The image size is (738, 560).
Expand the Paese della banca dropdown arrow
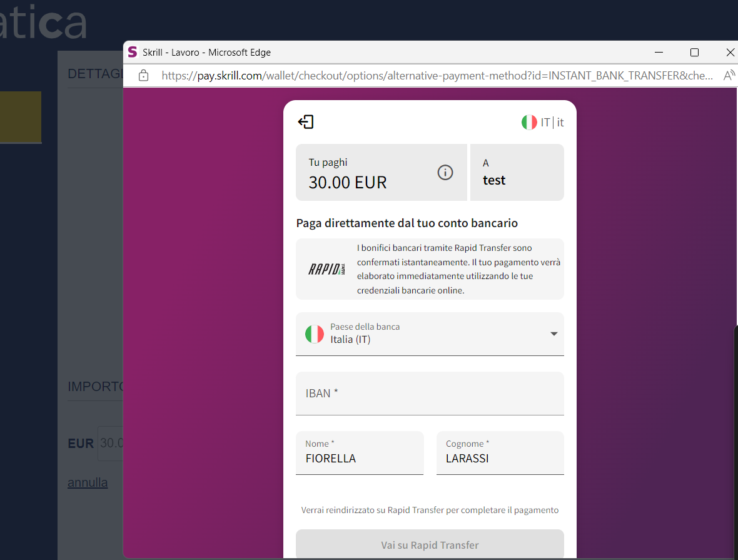coord(553,334)
